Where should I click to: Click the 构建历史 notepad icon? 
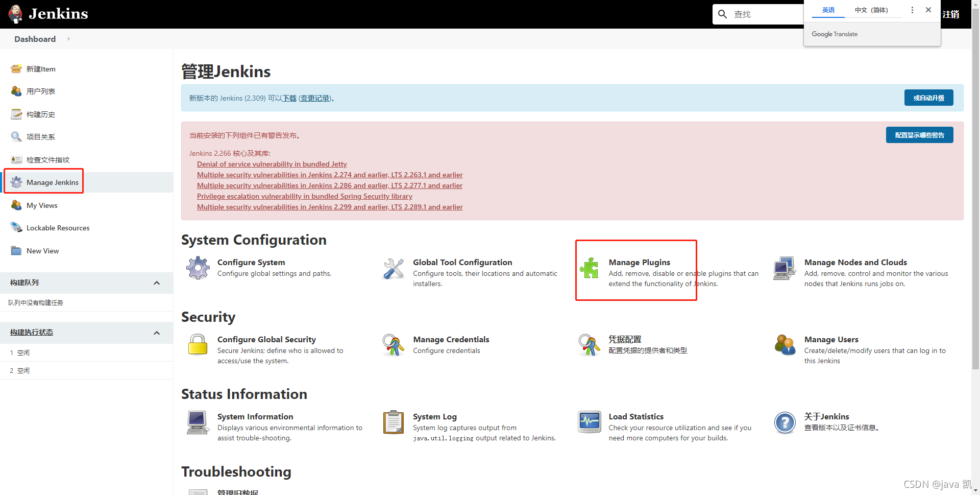point(16,114)
